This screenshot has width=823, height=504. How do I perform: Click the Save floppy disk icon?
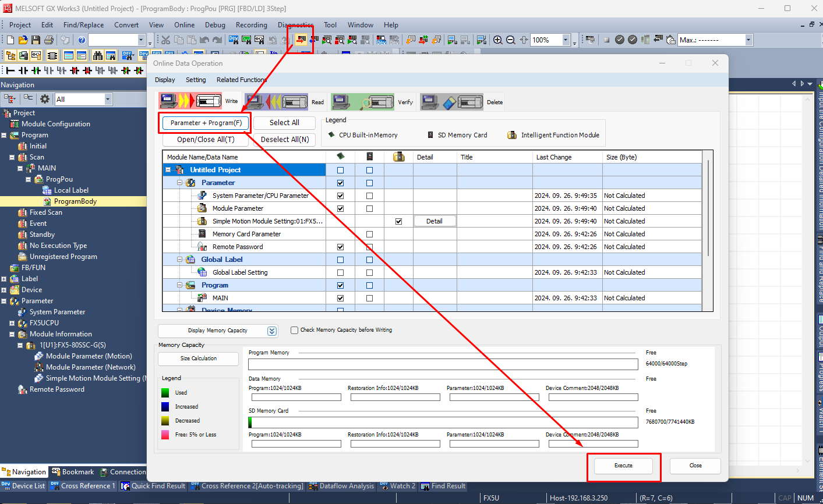tap(36, 40)
